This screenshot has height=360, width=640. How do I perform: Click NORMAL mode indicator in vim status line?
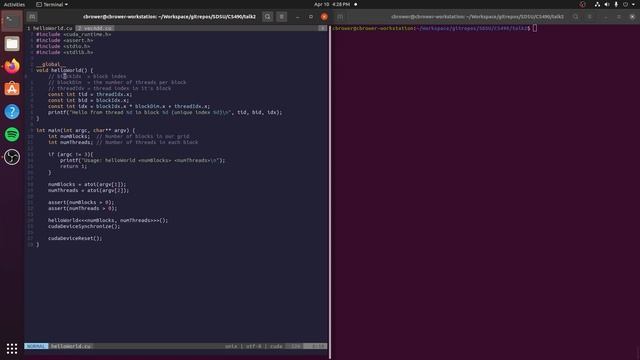point(36,346)
